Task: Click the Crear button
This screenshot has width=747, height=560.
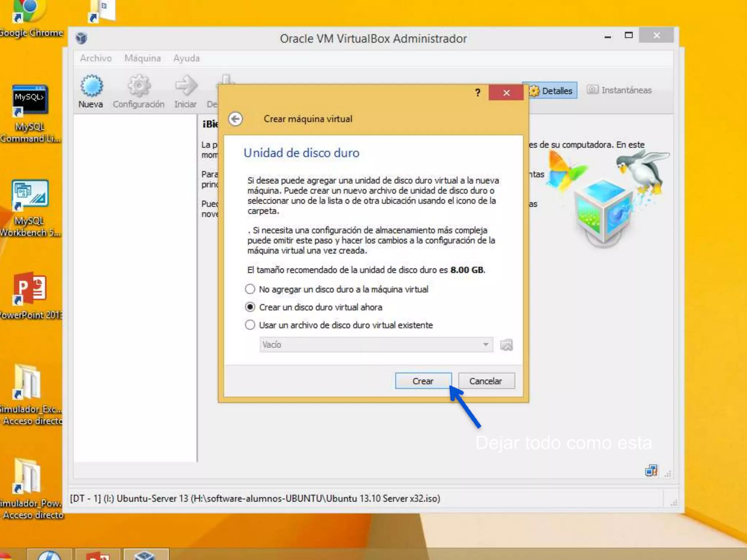Action: [x=423, y=381]
